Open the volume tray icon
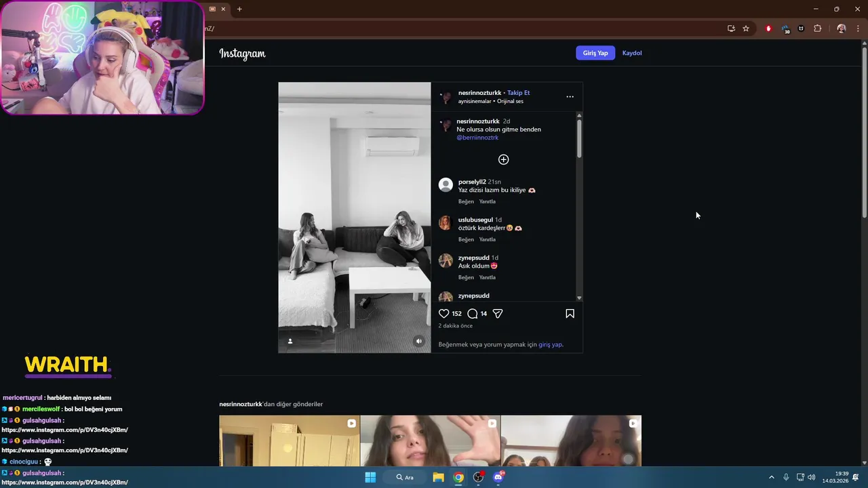Viewport: 868px width, 488px height. point(812,477)
